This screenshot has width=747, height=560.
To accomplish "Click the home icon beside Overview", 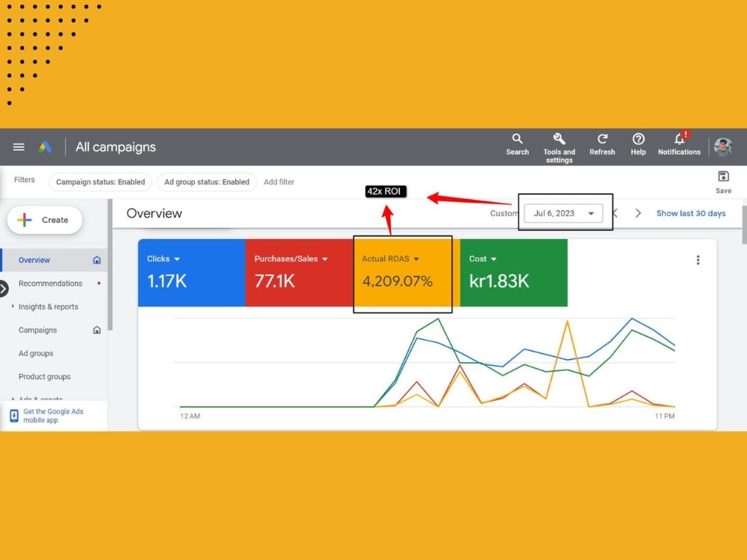I will (x=96, y=260).
